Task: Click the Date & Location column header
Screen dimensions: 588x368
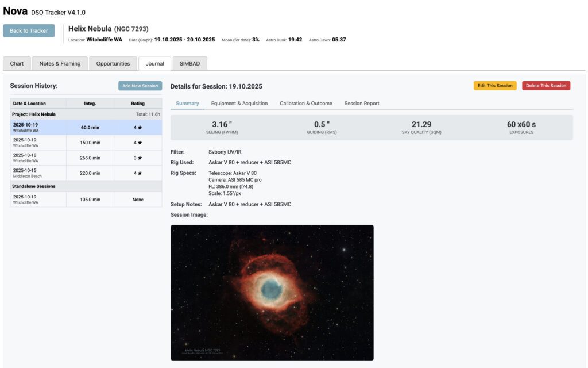Action: coord(29,103)
